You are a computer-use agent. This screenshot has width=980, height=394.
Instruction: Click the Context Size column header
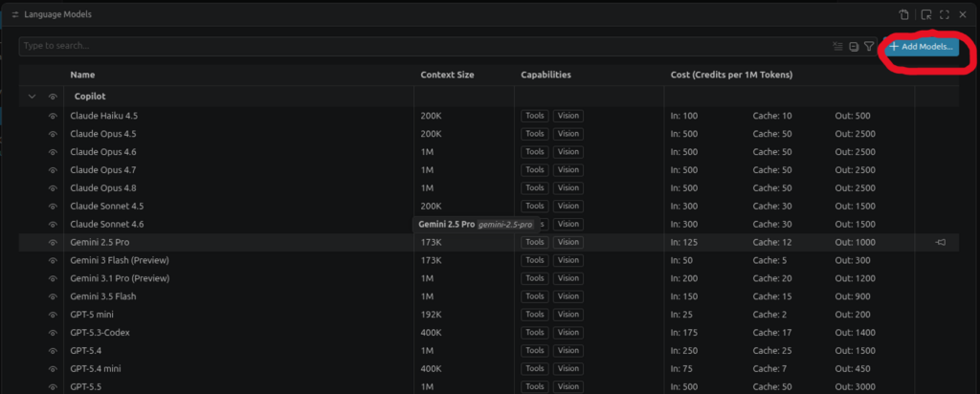coord(448,75)
